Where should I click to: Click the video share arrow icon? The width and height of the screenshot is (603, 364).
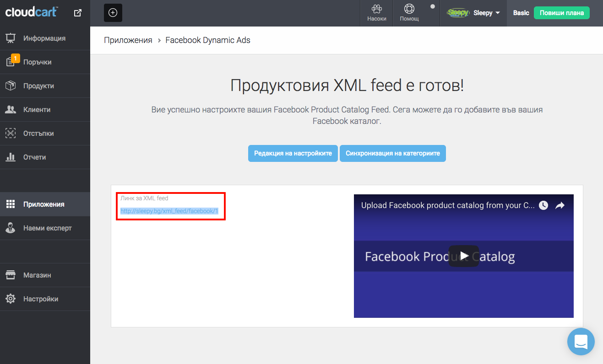pyautogui.click(x=560, y=205)
